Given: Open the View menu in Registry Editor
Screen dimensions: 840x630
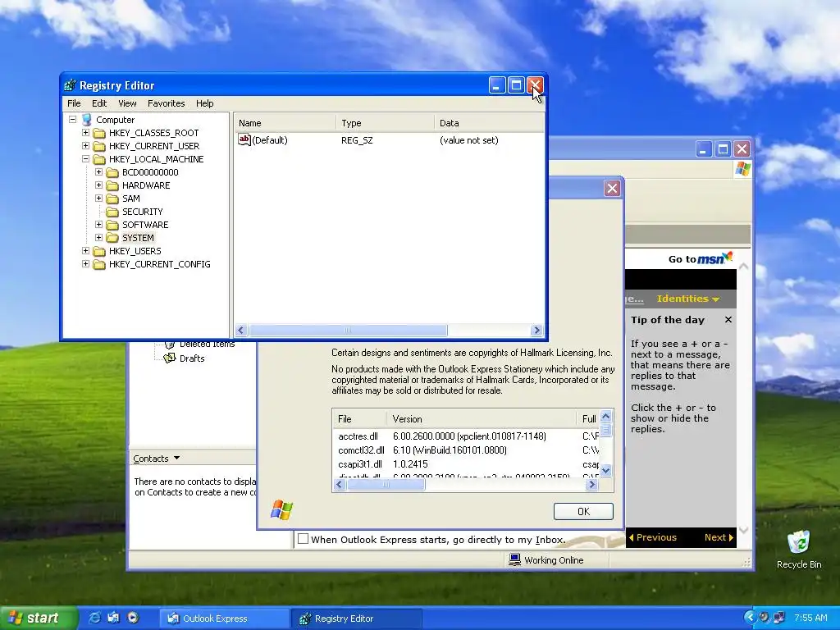Looking at the screenshot, I should 127,103.
